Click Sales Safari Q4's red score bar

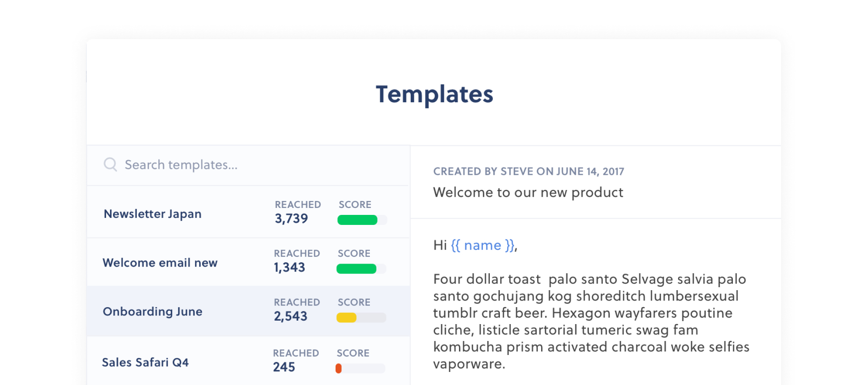[x=339, y=368]
